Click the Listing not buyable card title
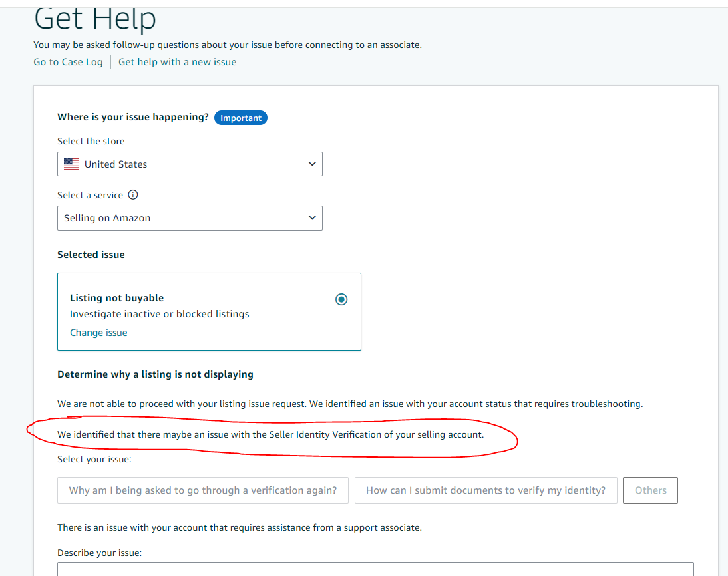Screen dimensions: 728x576 click(x=117, y=298)
